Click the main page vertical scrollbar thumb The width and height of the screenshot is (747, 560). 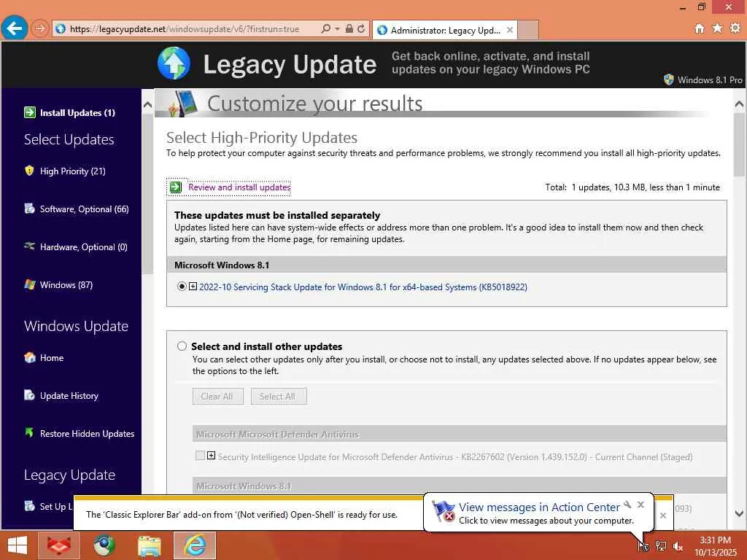(739, 144)
